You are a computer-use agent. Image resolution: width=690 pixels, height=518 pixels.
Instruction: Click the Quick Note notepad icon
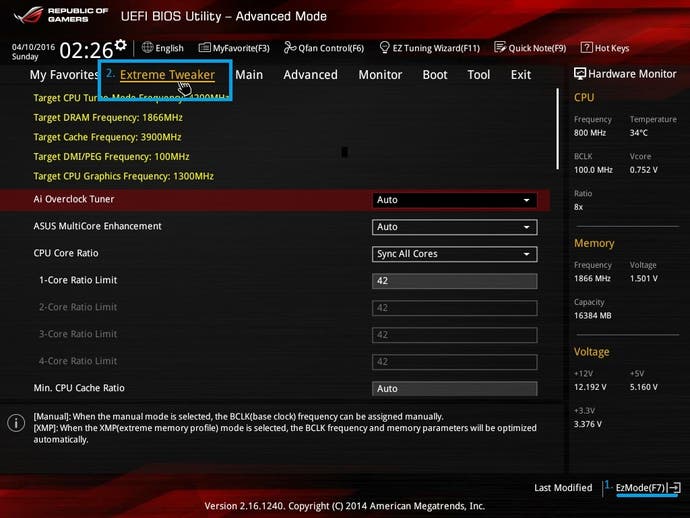(x=500, y=47)
